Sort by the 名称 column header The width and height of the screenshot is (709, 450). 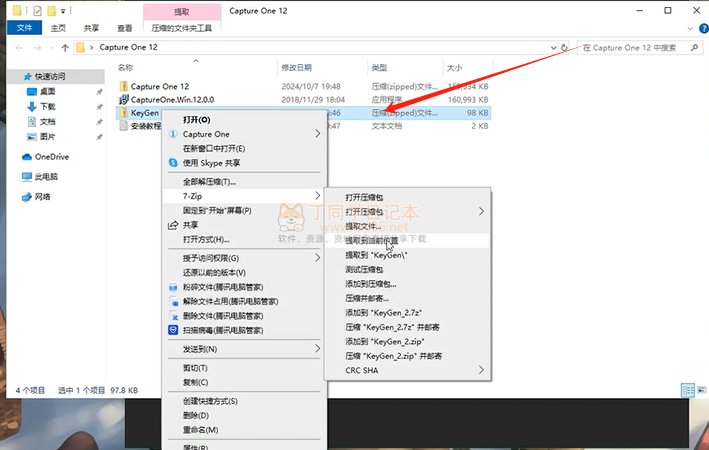125,68
